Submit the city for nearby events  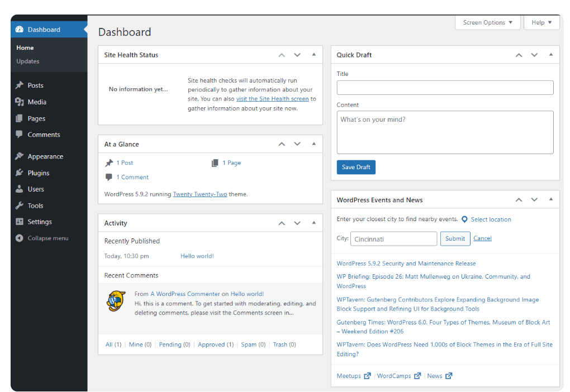point(455,238)
